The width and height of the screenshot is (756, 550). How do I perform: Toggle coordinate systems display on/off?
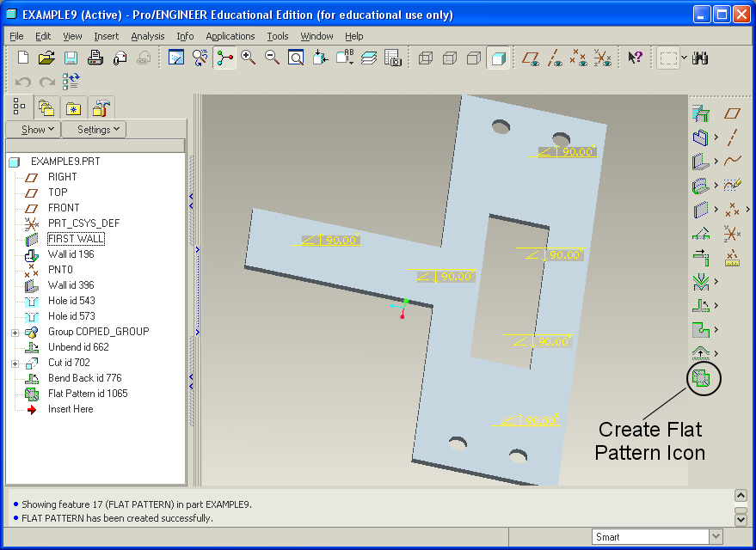[x=603, y=58]
